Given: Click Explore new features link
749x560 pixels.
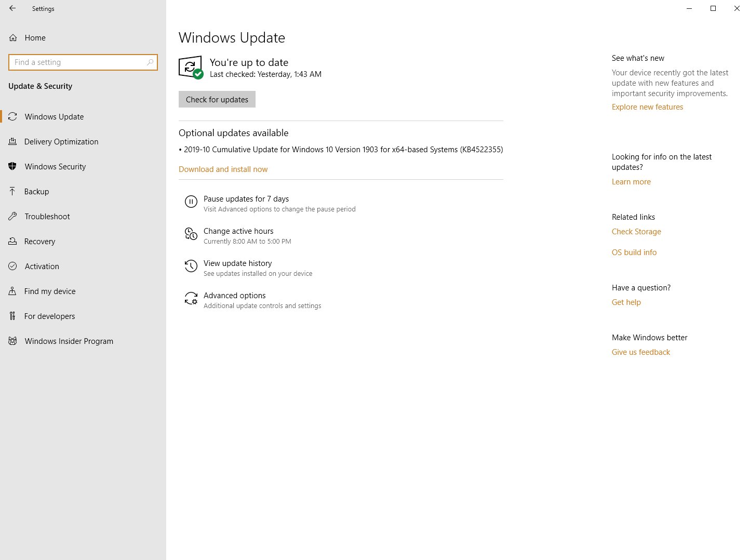Looking at the screenshot, I should 647,107.
